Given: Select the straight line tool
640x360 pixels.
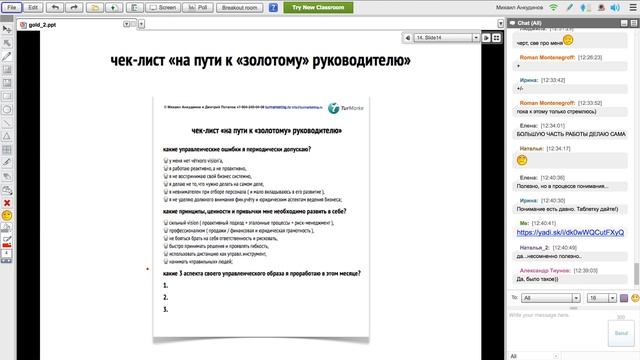Looking at the screenshot, I should [x=7, y=123].
